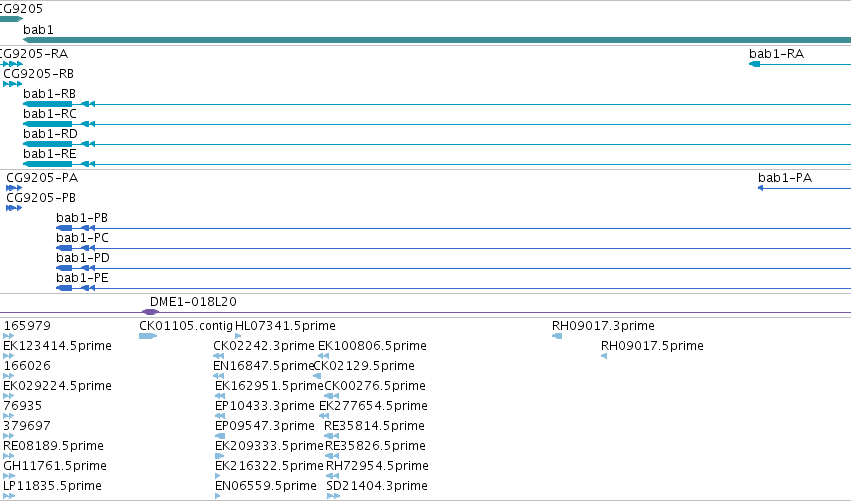Select the RH72954.5prime label
This screenshot has width=851, height=501.
(x=377, y=467)
